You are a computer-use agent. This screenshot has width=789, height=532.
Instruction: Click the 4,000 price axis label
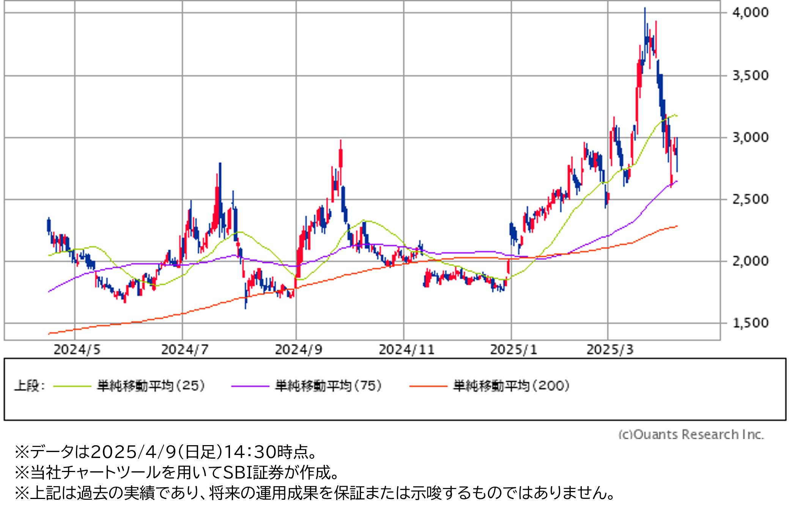[x=750, y=13]
